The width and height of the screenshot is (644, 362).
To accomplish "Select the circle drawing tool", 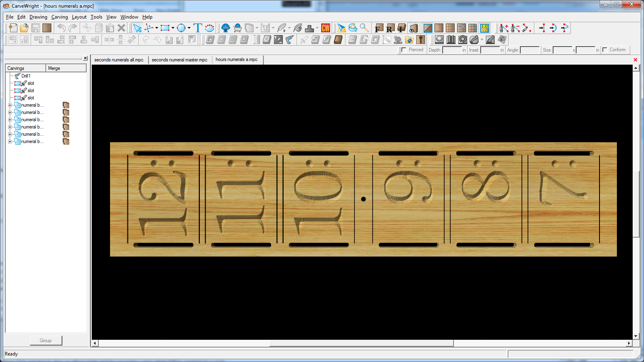I will click(x=181, y=28).
